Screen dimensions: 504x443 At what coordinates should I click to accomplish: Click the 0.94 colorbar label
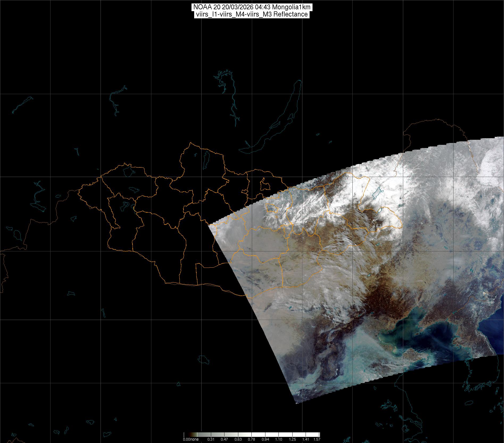265,439
